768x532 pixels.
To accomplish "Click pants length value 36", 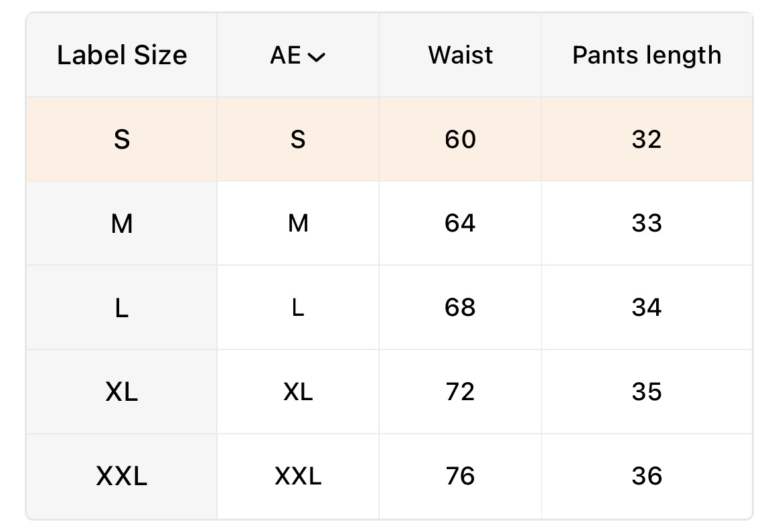I will coord(647,476).
